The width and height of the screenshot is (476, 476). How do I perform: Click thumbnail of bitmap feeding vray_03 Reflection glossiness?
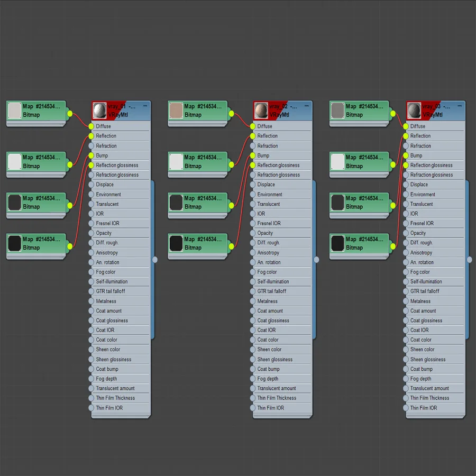pyautogui.click(x=337, y=243)
